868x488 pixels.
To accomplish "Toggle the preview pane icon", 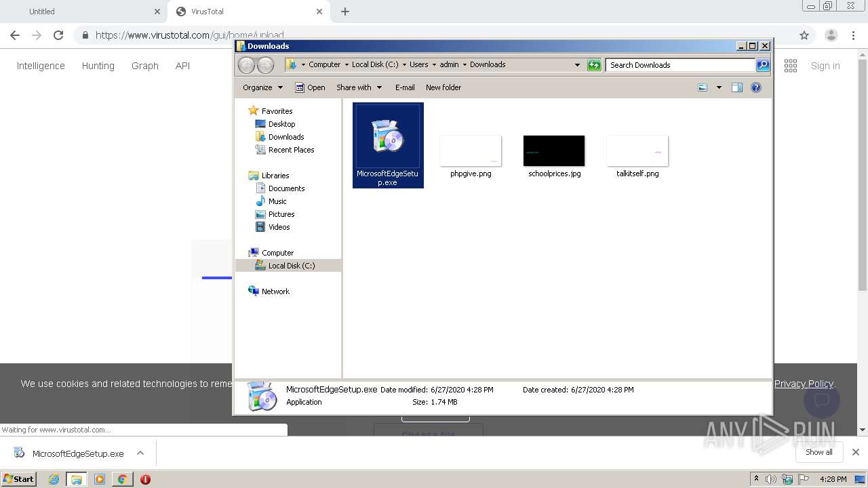I will 737,87.
